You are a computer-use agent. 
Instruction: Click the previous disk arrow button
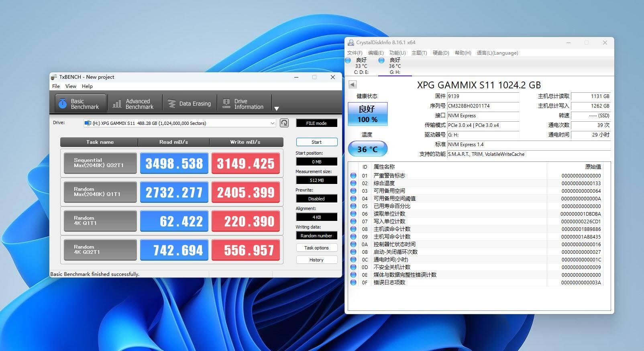pos(353,84)
